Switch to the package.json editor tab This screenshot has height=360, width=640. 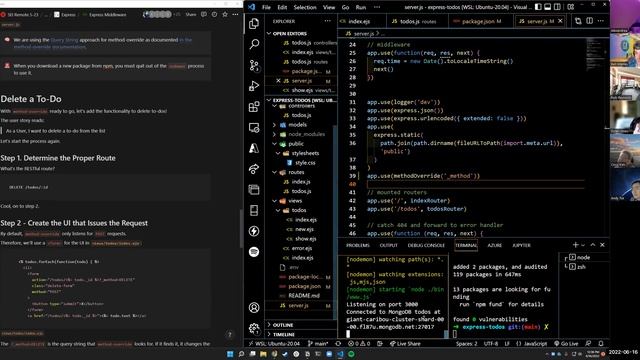pos(480,21)
